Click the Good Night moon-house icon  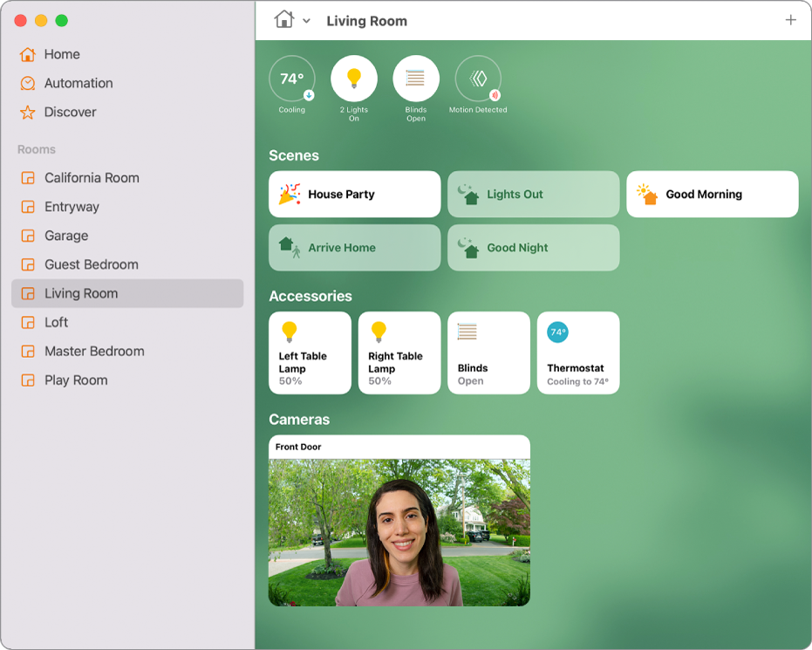click(x=468, y=248)
